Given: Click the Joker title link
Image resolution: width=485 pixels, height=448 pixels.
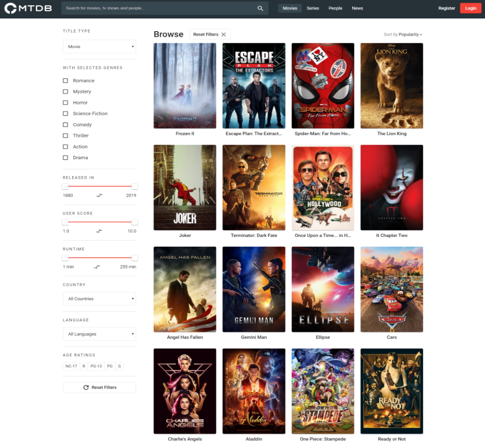Looking at the screenshot, I should click(185, 235).
